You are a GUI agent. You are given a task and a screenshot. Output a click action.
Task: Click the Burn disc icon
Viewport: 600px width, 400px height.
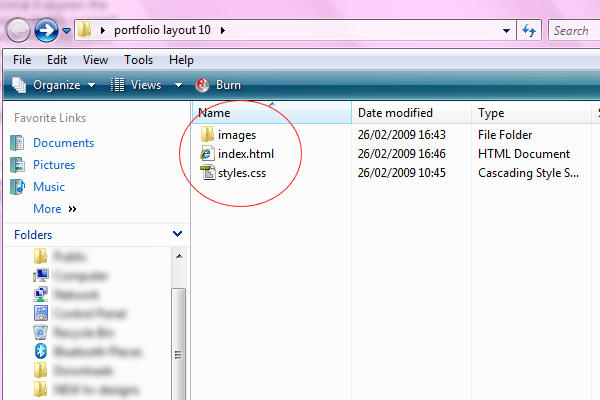(202, 85)
